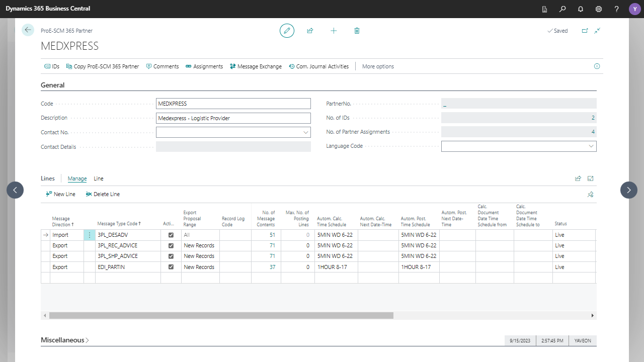Viewport: 644px width, 362px height.
Task: Click New Line button
Action: 60,194
